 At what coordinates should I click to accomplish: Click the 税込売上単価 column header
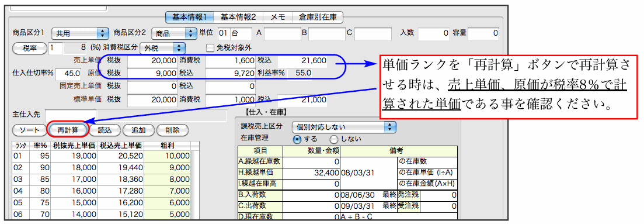coord(120,146)
